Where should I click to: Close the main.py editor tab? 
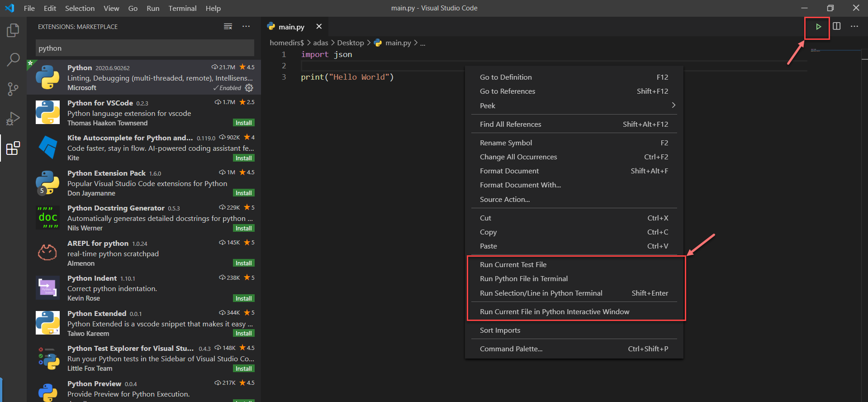[x=319, y=27]
